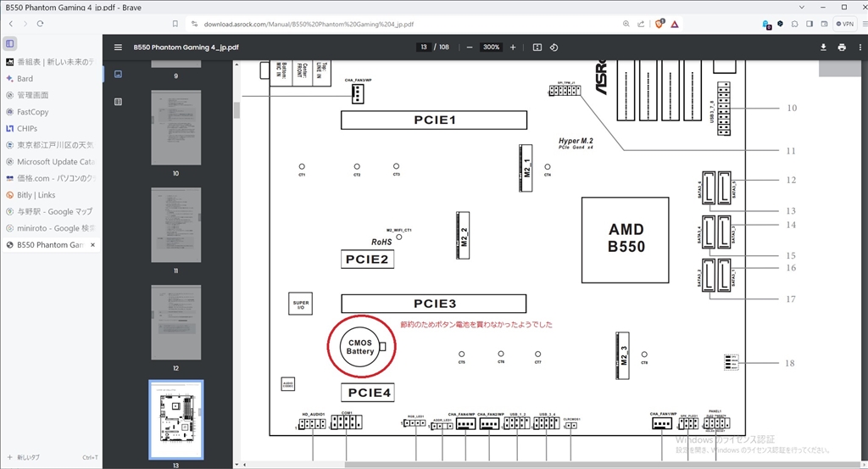Open Brave Rewards triangle icon
The image size is (868, 469).
tap(675, 24)
